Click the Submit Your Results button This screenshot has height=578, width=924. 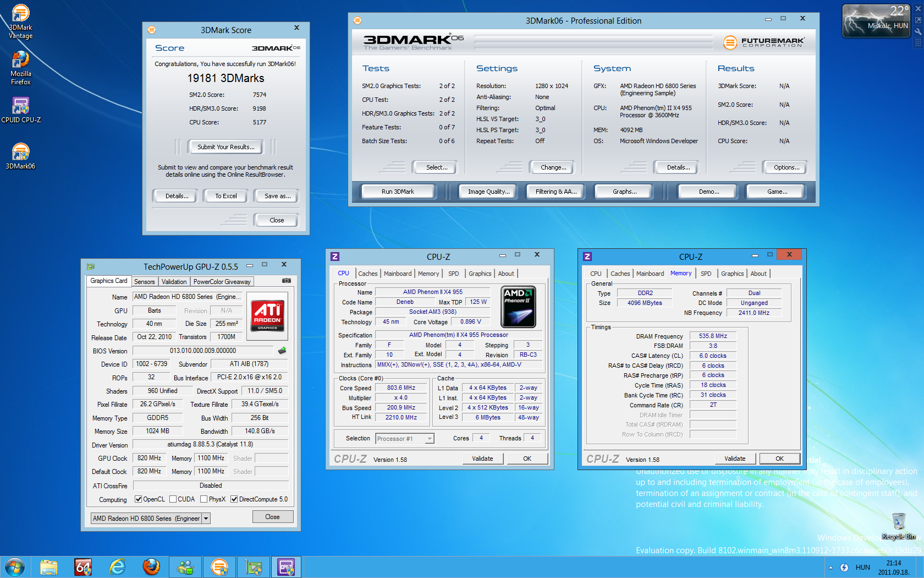click(226, 147)
